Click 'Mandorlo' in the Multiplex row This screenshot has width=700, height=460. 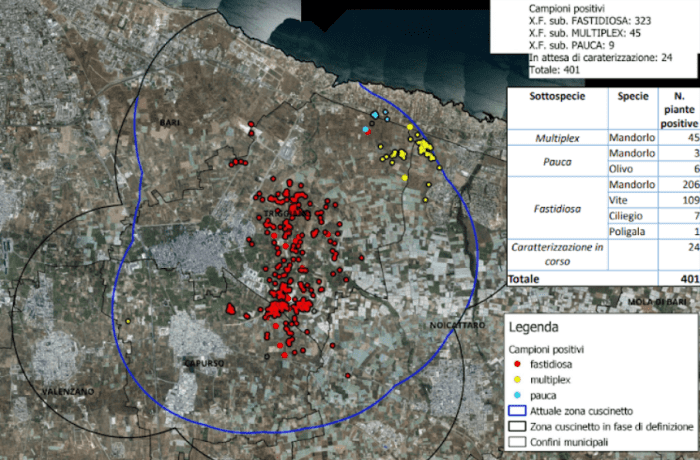tap(632, 138)
